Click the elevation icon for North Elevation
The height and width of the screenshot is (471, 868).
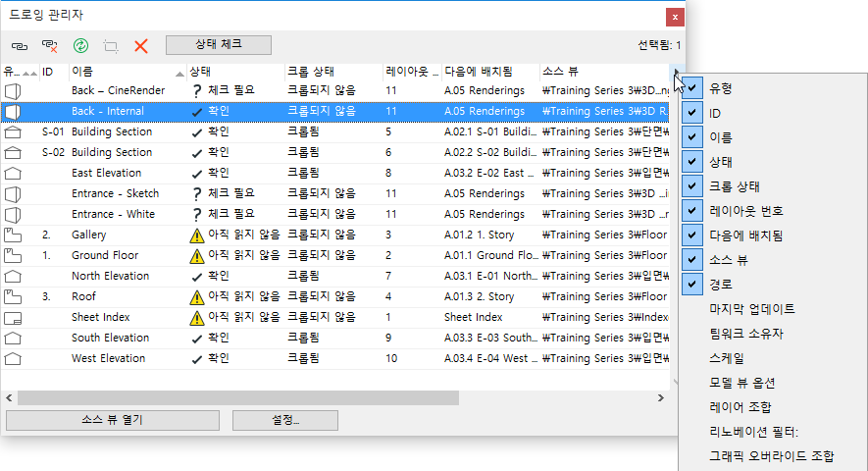[13, 276]
